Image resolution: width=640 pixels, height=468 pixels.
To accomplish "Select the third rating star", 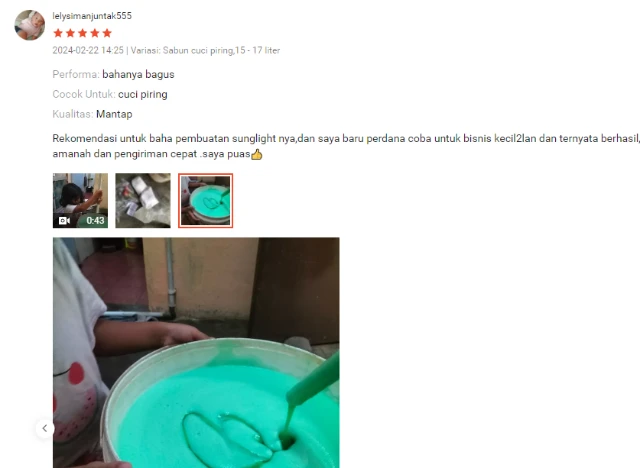I will point(82,33).
